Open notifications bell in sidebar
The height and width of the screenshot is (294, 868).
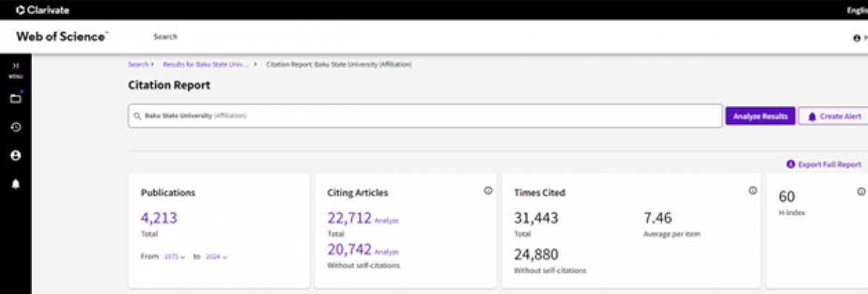click(x=15, y=184)
